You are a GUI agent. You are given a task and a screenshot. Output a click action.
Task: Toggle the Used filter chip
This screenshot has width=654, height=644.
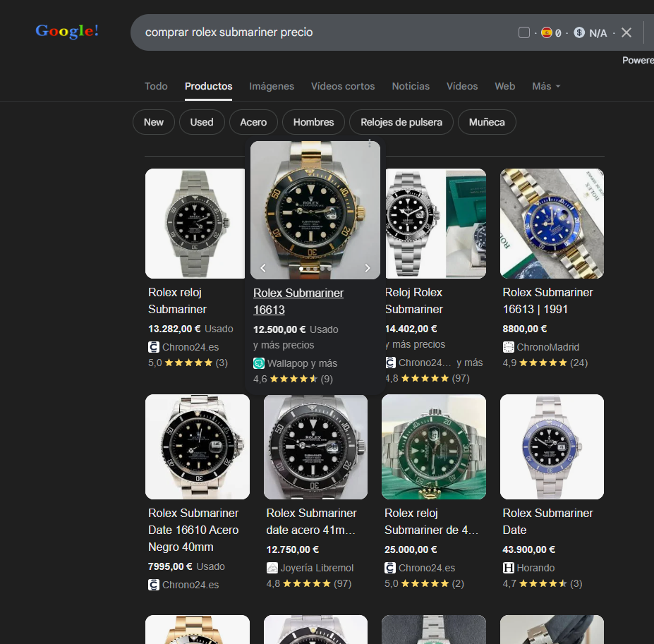point(201,122)
